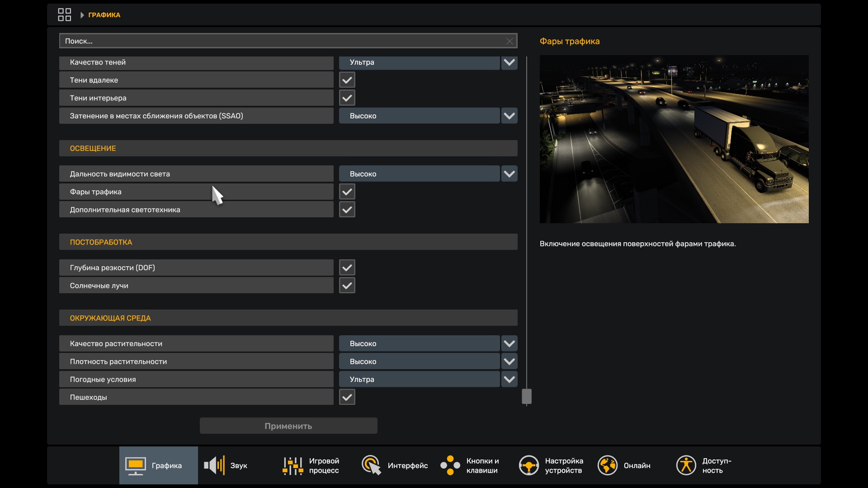Open Настройка устройств steering wheel icon
868x488 pixels.
coord(528,465)
